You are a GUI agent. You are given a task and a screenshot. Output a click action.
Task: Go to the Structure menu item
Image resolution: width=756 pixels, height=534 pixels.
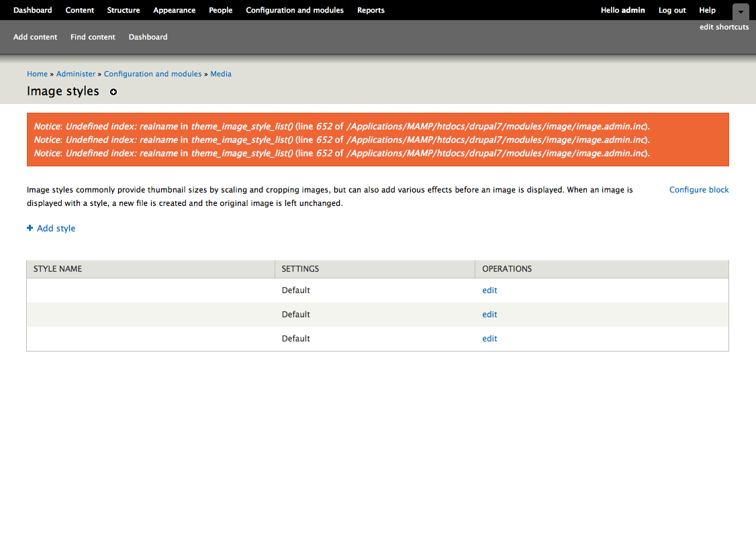coord(124,10)
